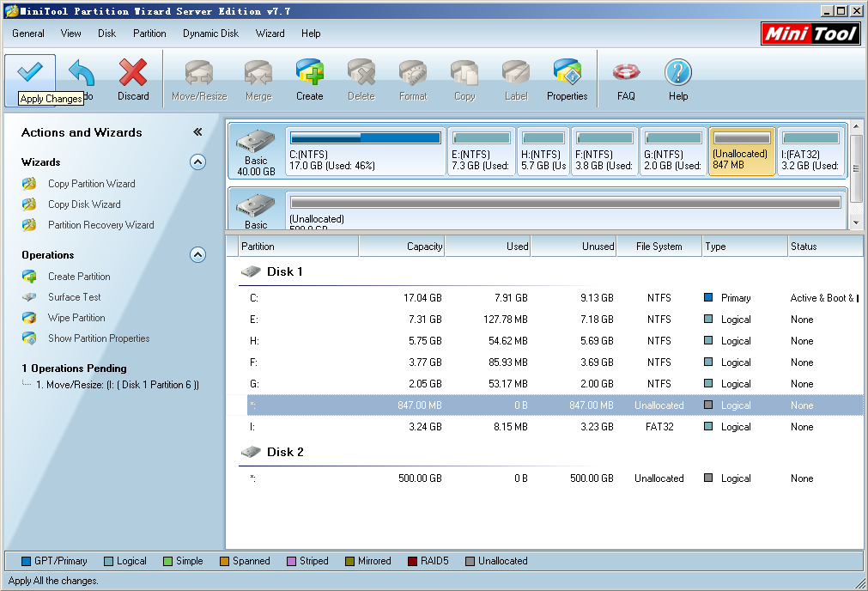The height and width of the screenshot is (591, 868).
Task: Launch Copy Partition Wizard link
Action: click(91, 184)
